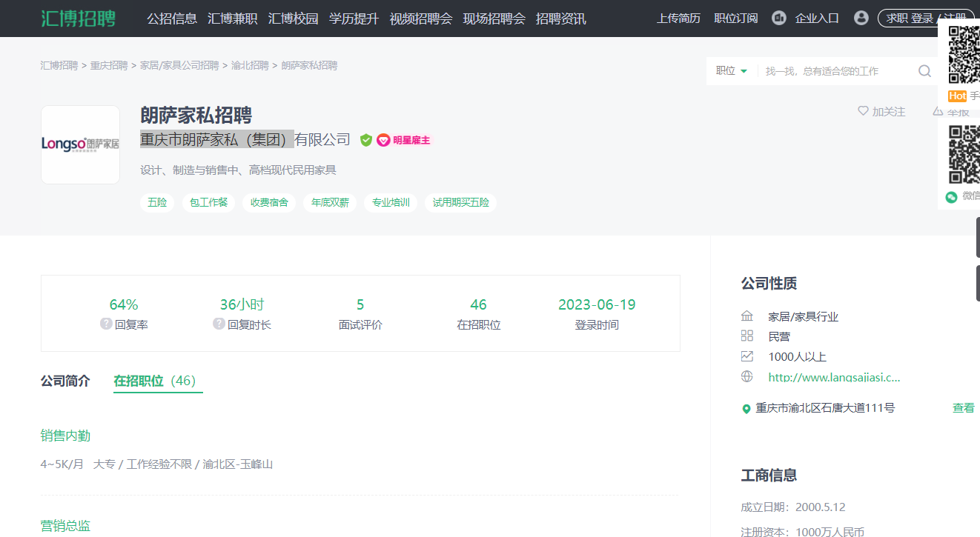The width and height of the screenshot is (980, 537).
Task: Click the 36小时 reply time value
Action: [242, 304]
